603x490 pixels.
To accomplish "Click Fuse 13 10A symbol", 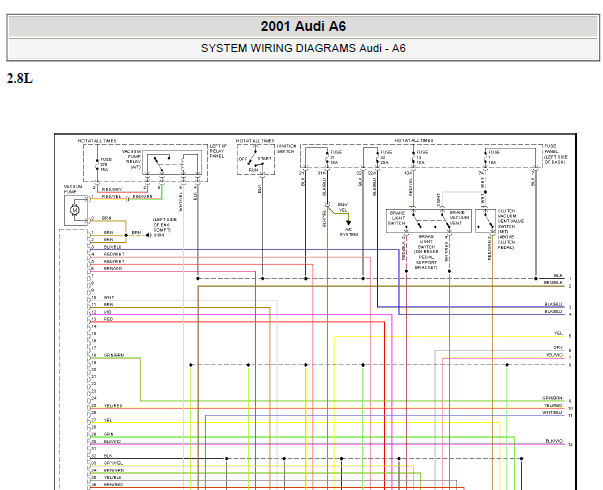I will [x=413, y=158].
